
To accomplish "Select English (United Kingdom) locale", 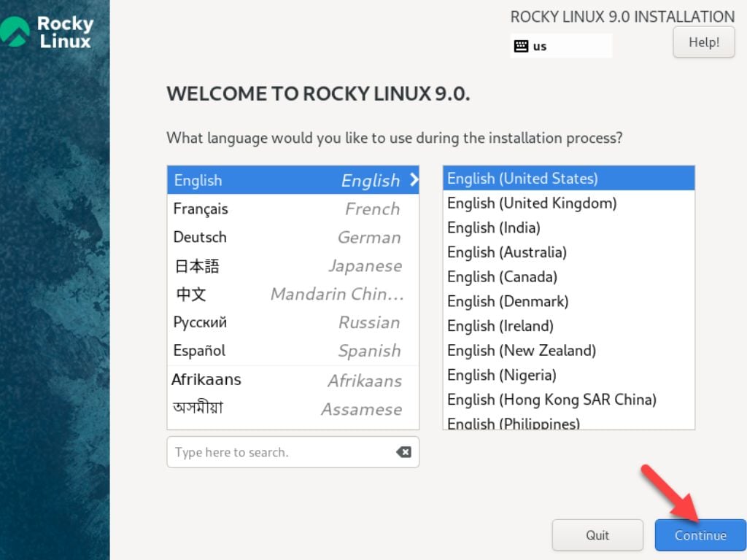I will [x=532, y=203].
